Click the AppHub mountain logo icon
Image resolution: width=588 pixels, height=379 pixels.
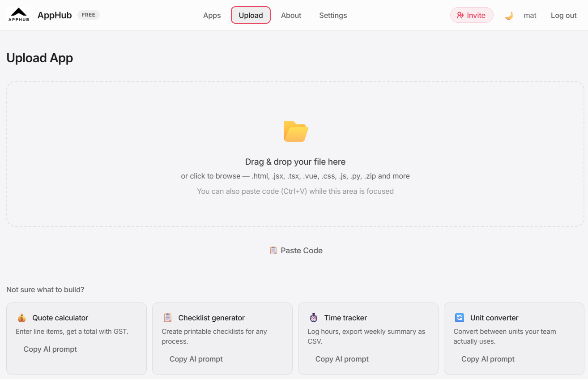point(19,15)
